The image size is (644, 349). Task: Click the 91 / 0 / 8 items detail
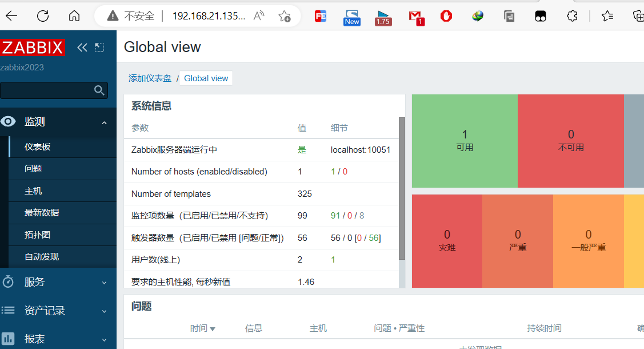[x=347, y=215]
